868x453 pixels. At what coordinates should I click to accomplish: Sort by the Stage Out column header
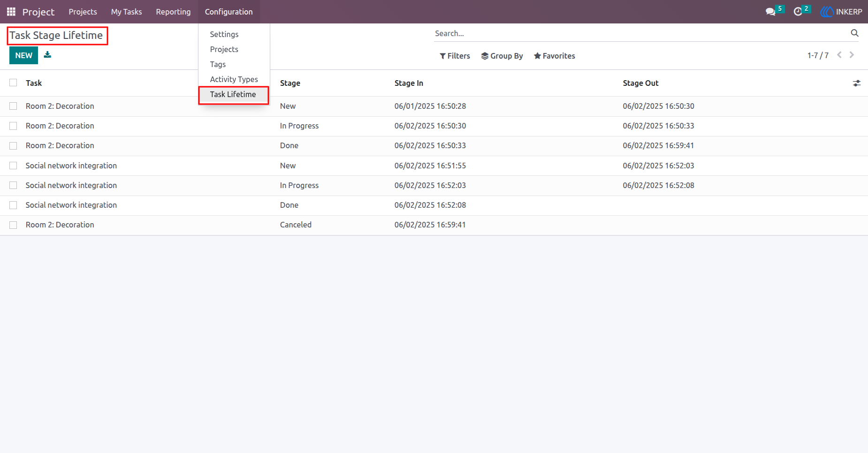tap(640, 83)
